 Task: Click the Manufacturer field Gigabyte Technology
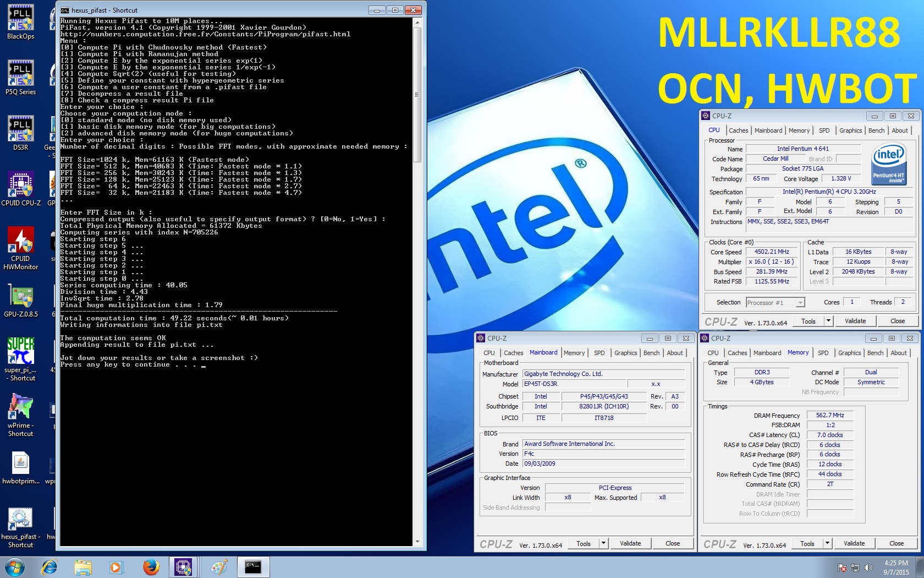click(x=603, y=374)
